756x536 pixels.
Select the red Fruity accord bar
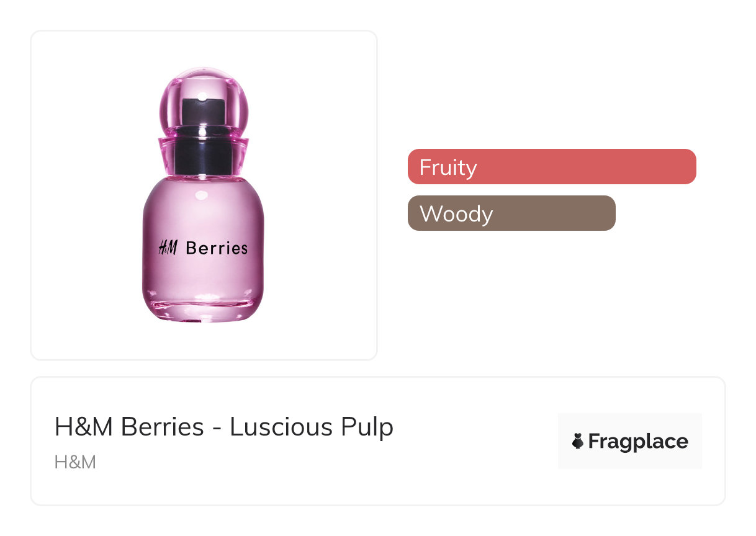coord(551,167)
